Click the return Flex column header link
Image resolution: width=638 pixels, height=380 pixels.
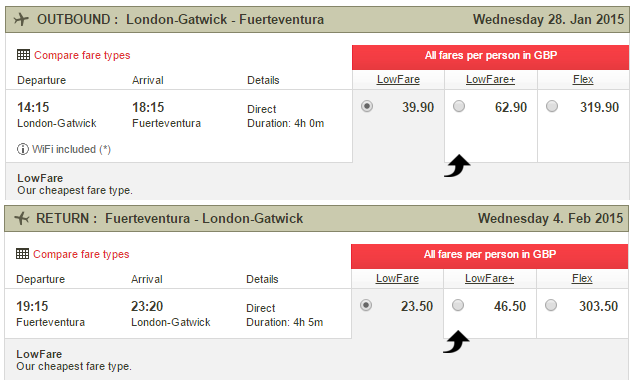pos(582,278)
